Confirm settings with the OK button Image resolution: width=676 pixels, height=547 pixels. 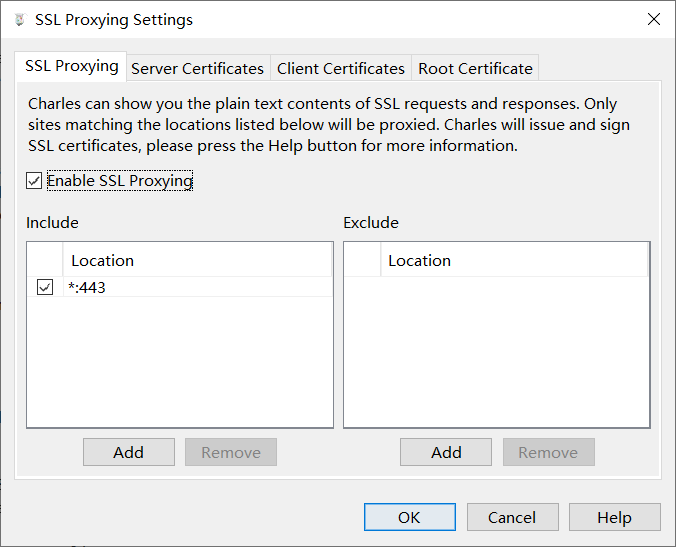coord(409,517)
